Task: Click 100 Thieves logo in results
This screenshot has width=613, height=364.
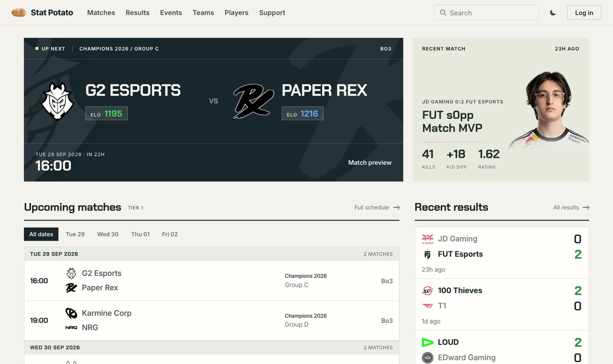Action: (x=428, y=290)
